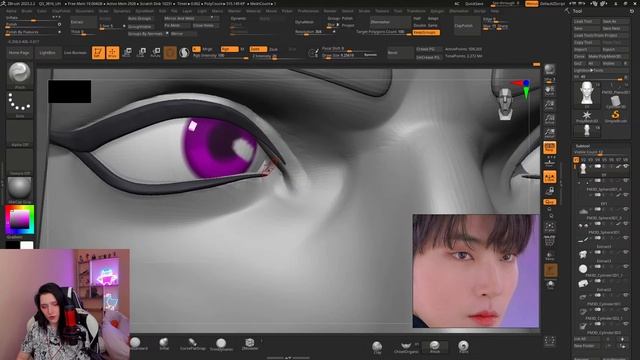Click the DynaMesh button

tap(304, 22)
